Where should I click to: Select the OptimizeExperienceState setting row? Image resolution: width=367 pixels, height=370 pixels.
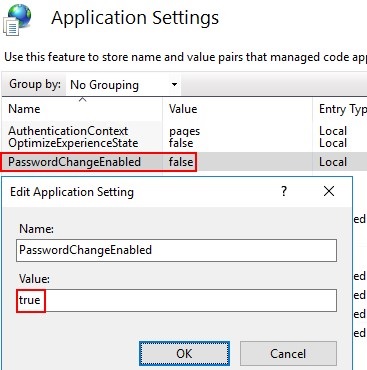(x=184, y=143)
